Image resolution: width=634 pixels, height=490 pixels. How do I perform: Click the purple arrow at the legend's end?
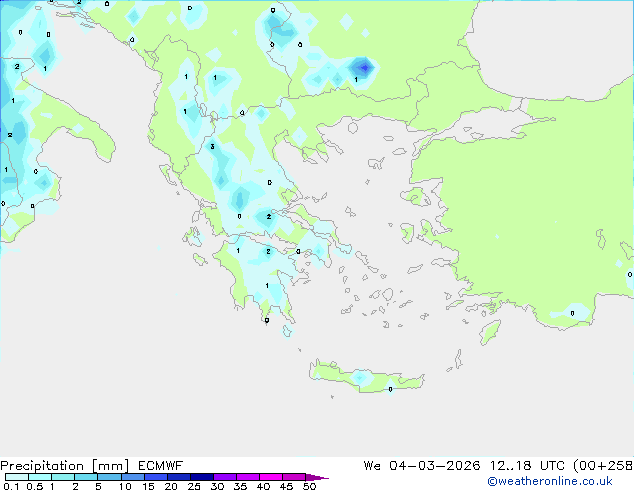[317, 477]
